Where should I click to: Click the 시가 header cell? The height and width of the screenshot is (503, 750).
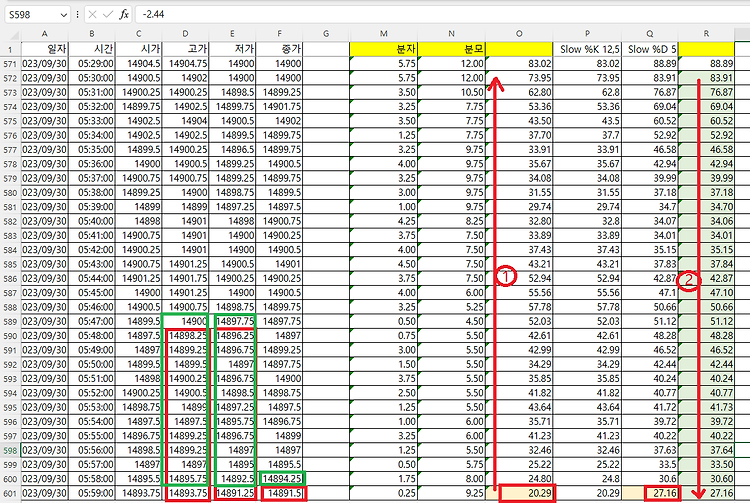(x=138, y=49)
